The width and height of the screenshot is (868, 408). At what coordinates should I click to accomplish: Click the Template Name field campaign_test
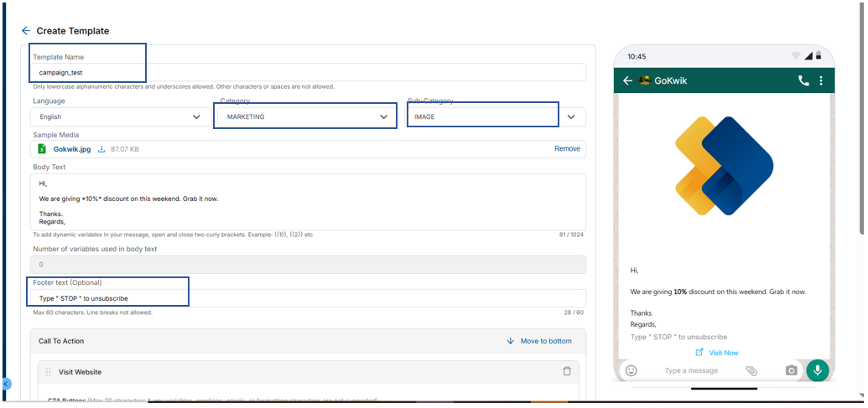coord(309,72)
